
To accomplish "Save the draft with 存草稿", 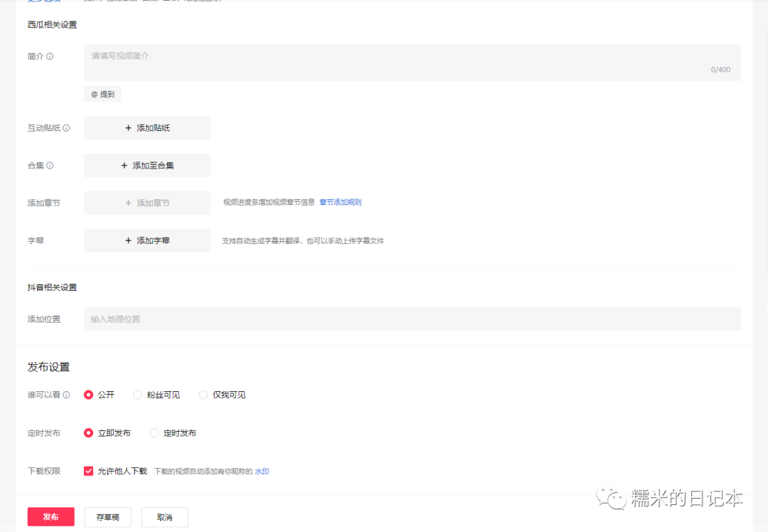I will tap(107, 517).
